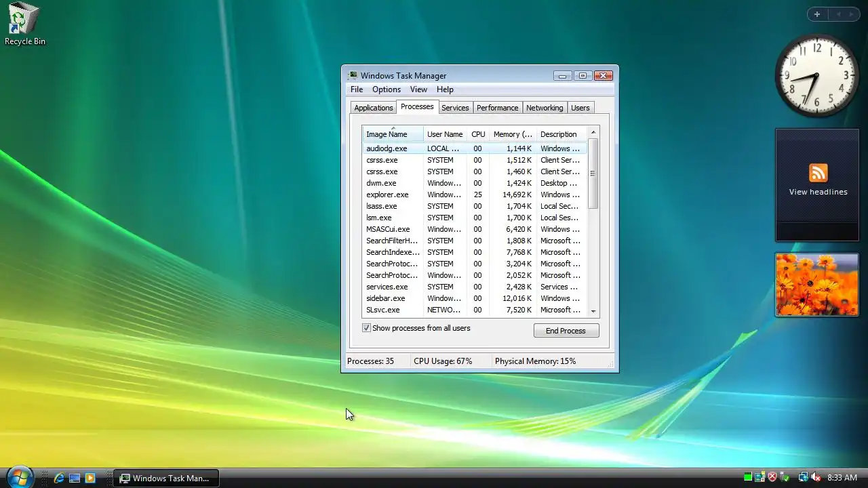Click the RSS feed icon in headlines gadget
Viewport: 868px width, 488px height.
[x=818, y=173]
